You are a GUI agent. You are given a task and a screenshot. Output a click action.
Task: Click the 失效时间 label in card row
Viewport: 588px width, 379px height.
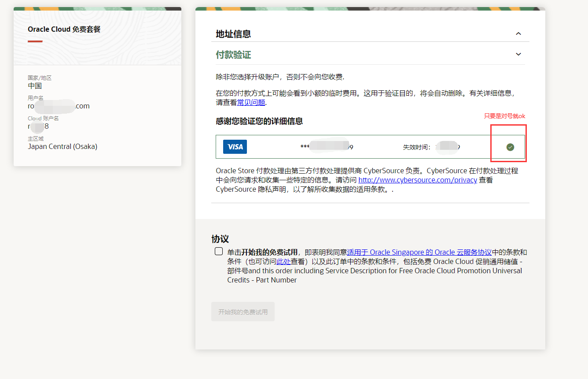417,147
